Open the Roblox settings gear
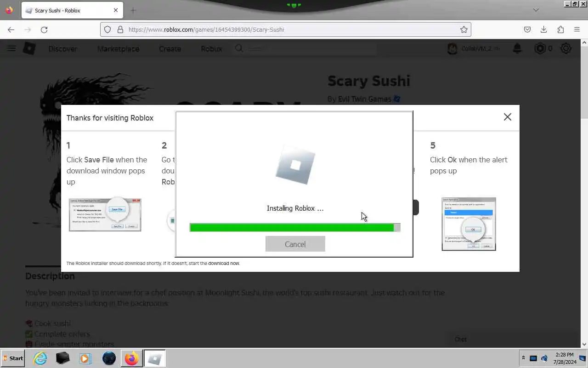The height and width of the screenshot is (368, 588). pos(566,48)
